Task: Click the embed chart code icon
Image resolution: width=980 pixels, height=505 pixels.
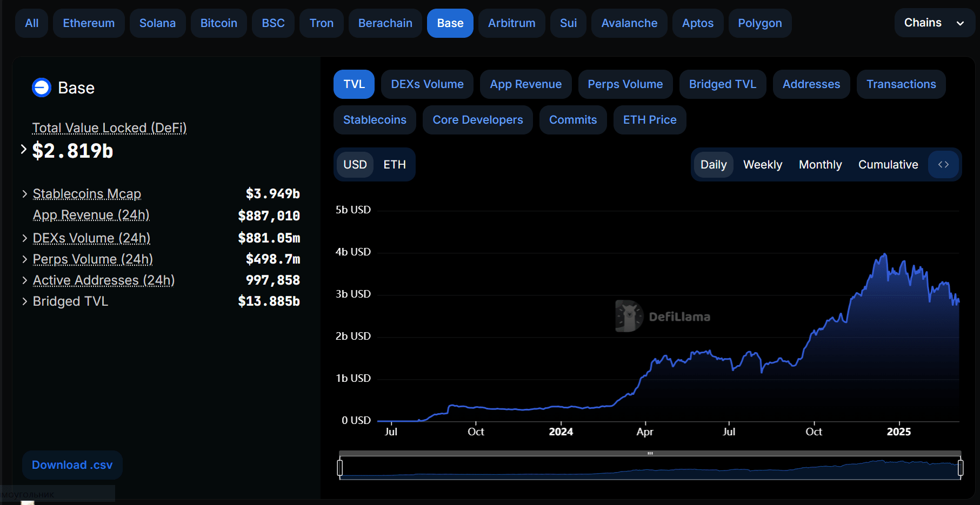Action: pos(943,165)
